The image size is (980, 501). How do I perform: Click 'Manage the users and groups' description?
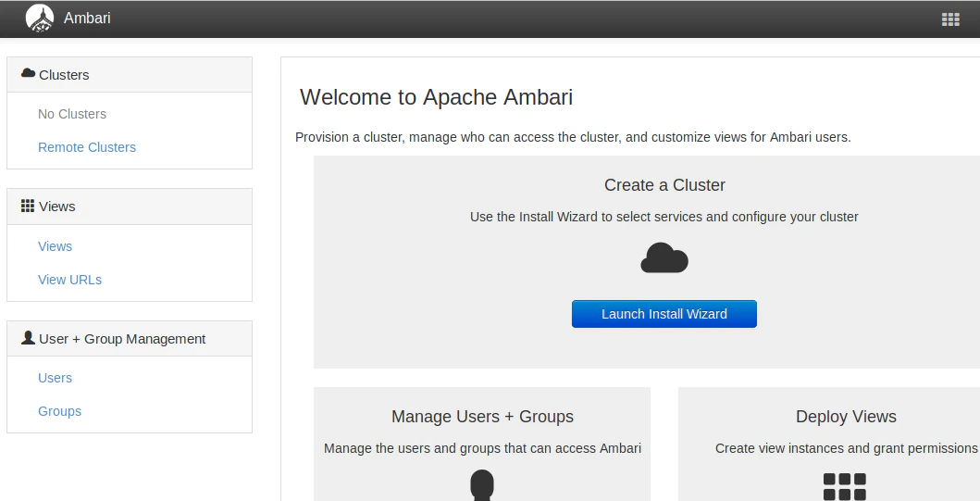pos(482,448)
